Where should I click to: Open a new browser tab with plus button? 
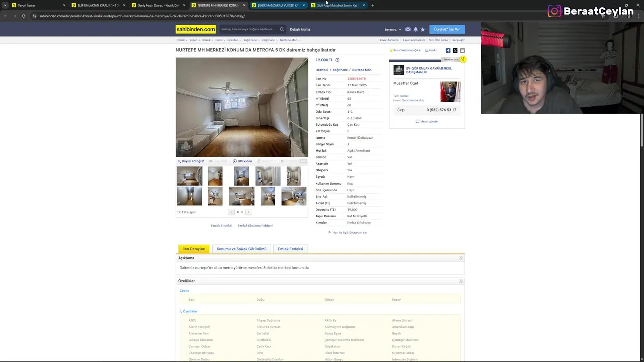372,5
